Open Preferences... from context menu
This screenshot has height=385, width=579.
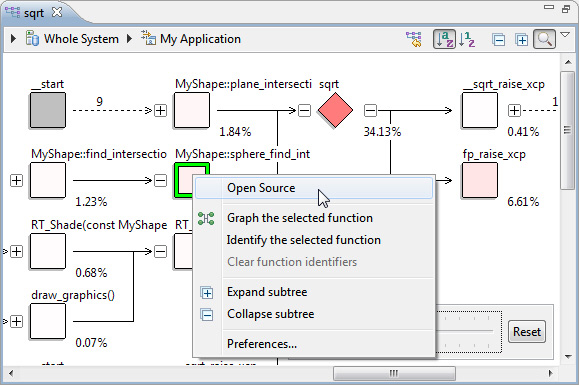[x=314, y=344]
